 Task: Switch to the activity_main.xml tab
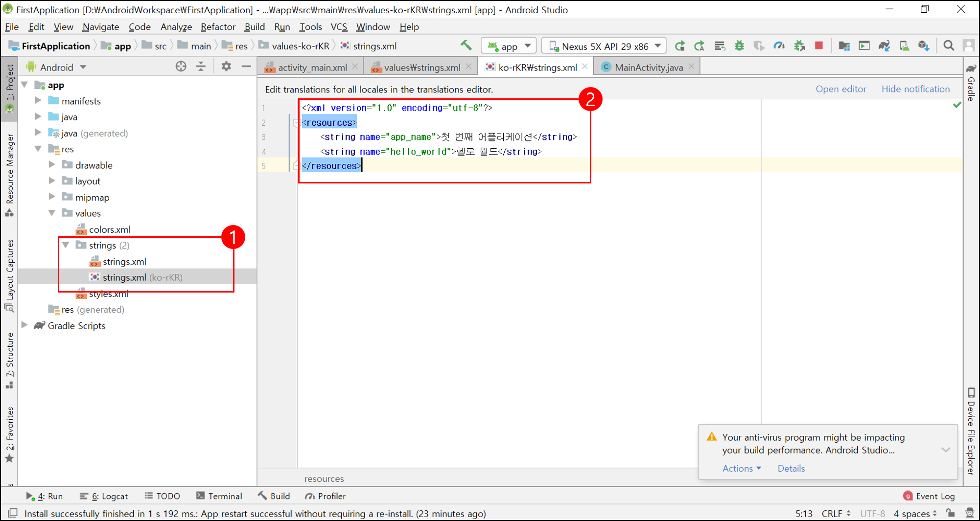312,67
